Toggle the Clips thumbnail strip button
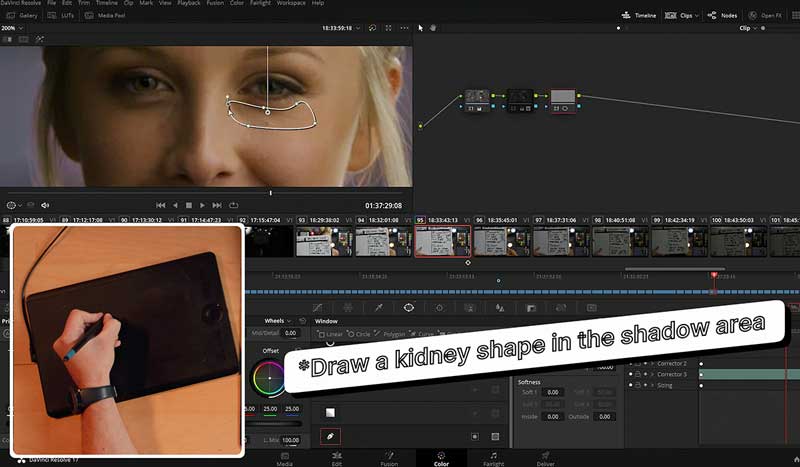 (679, 15)
